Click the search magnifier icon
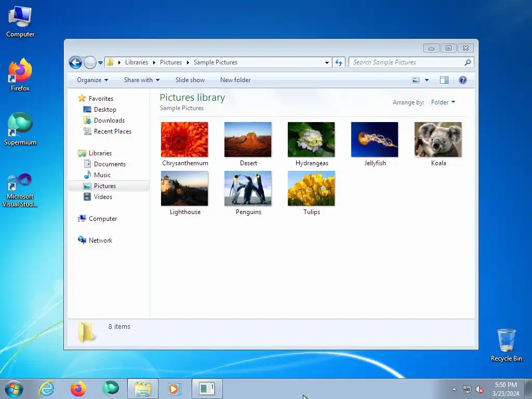Image resolution: width=532 pixels, height=399 pixels. (x=468, y=62)
